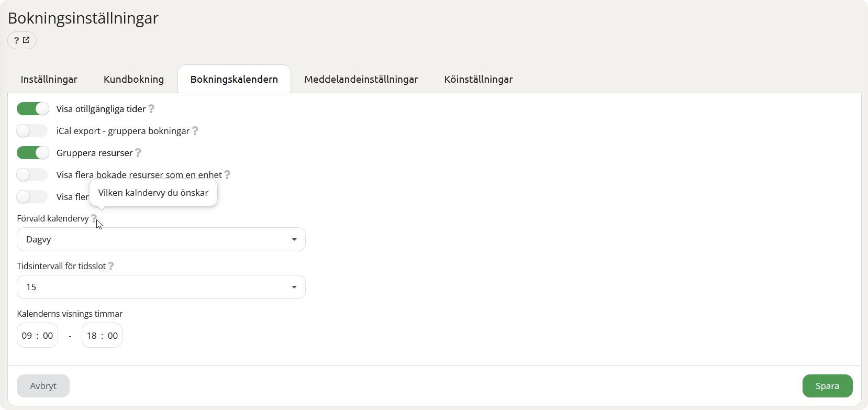
Task: Open the Förvald kalendervy dropdown showing Dagvy
Action: (x=161, y=239)
